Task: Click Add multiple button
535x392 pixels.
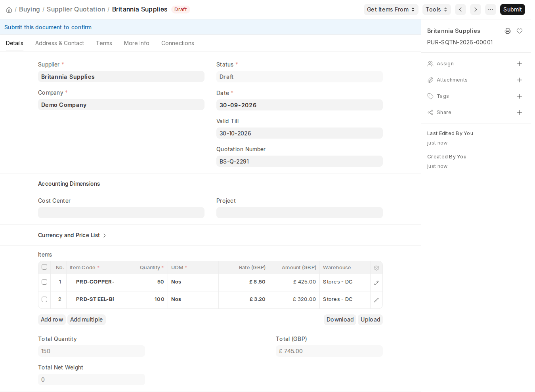Action: [x=86, y=320]
